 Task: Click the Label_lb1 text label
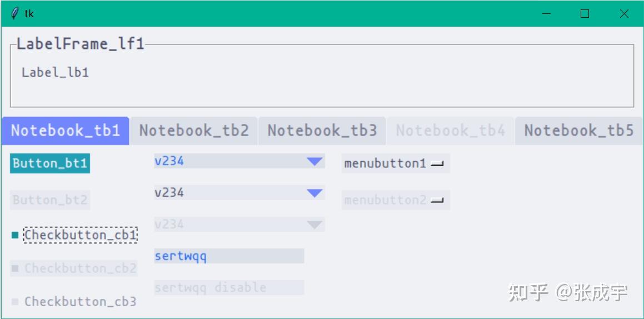55,72
